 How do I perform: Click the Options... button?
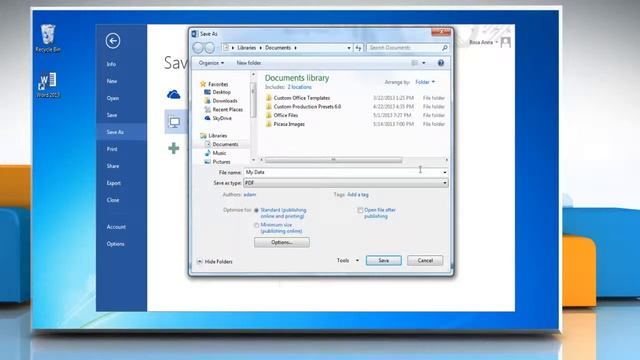pos(282,242)
